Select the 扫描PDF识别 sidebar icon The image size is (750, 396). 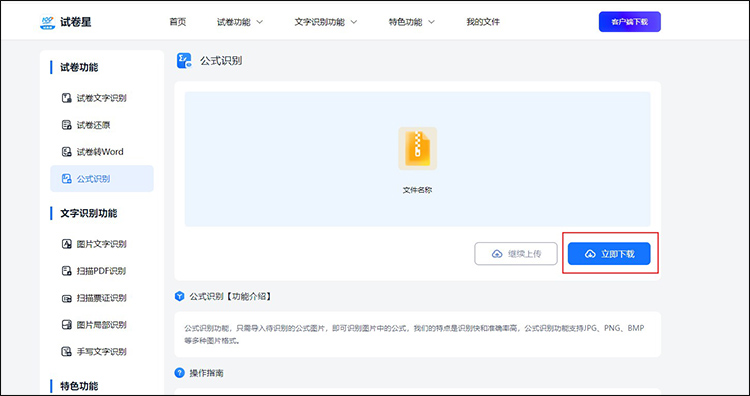pos(66,271)
